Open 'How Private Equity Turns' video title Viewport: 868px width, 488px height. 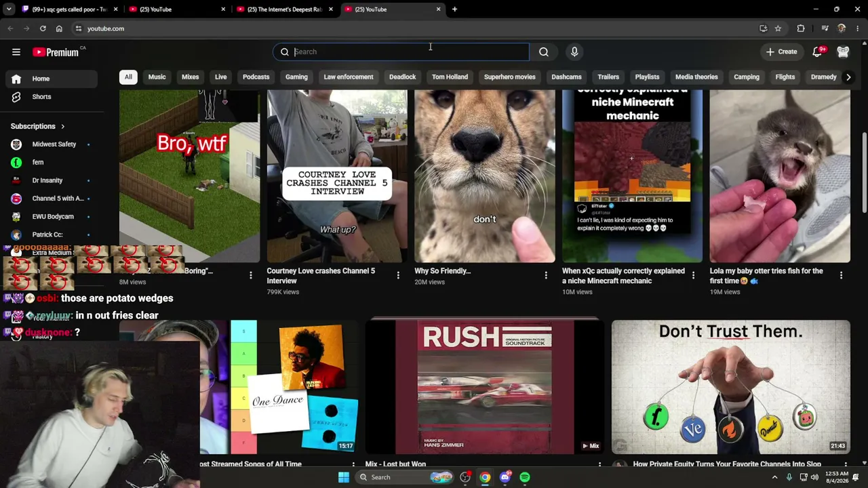(727, 464)
